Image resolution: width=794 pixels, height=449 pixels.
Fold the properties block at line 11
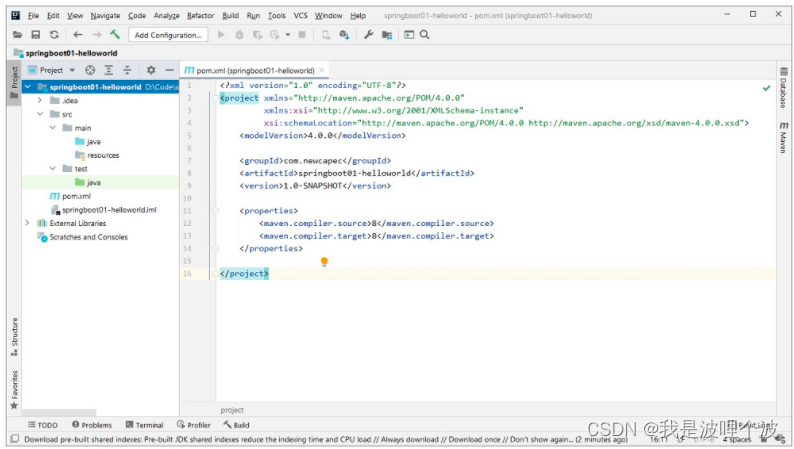(215, 211)
